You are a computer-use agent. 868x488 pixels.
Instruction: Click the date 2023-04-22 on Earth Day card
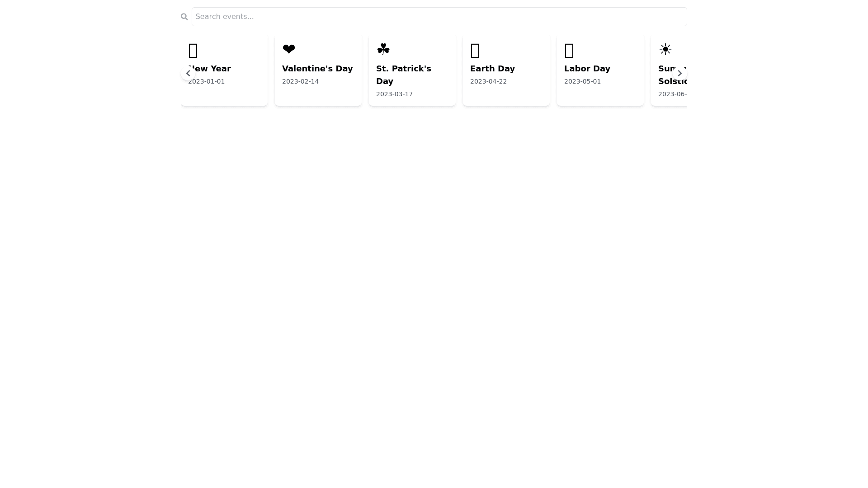coord(488,81)
